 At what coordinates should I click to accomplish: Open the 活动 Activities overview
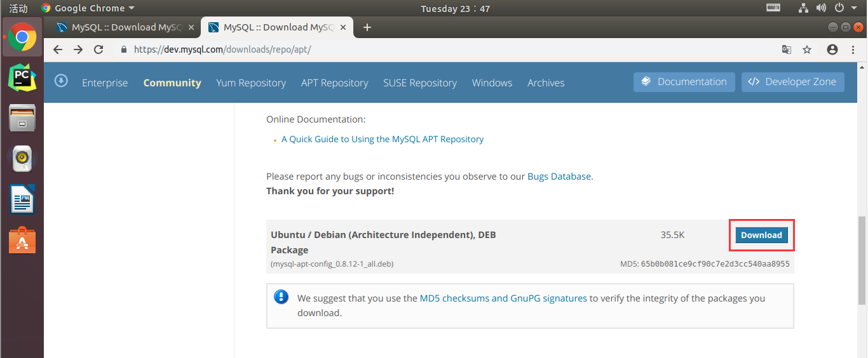click(x=18, y=8)
